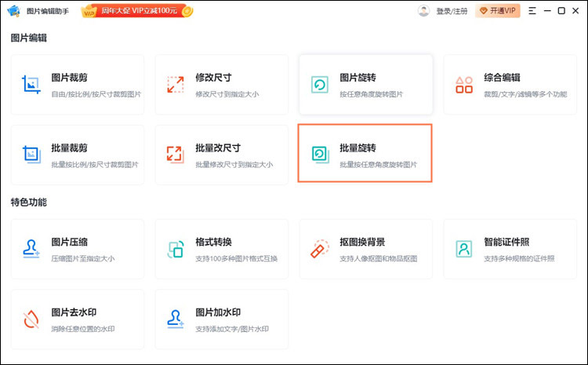Click the 图片压缩 compress icon
588x365 pixels.
pyautogui.click(x=31, y=249)
